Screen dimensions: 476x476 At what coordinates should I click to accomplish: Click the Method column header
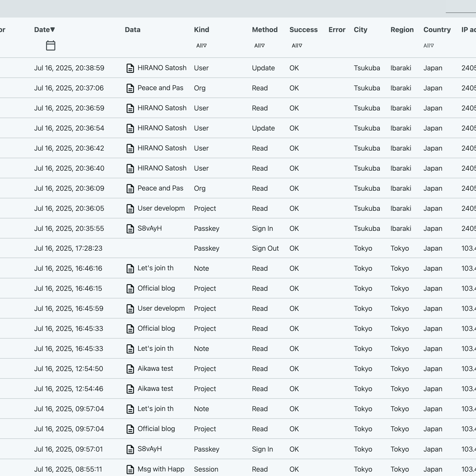[265, 30]
